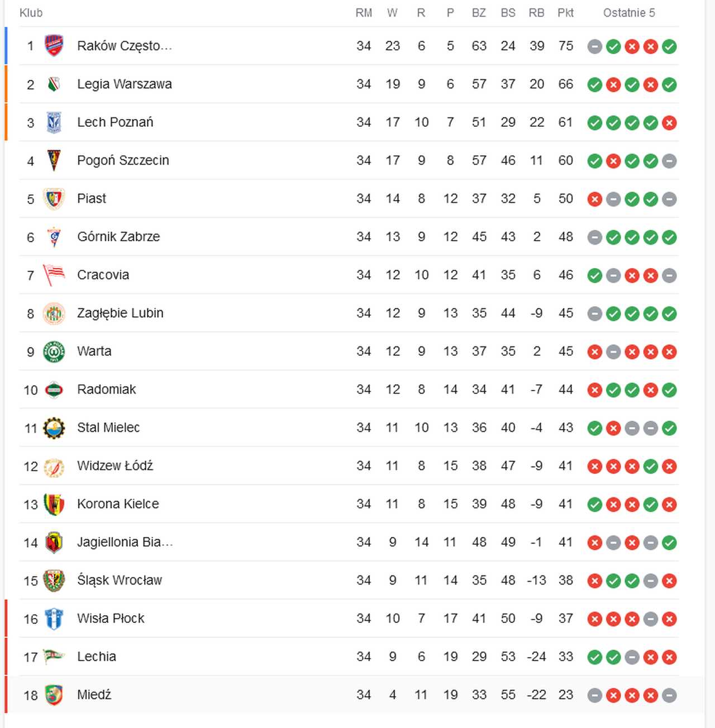The height and width of the screenshot is (728, 715).
Task: Open the Górnik Zabrze team link
Action: [x=118, y=237]
